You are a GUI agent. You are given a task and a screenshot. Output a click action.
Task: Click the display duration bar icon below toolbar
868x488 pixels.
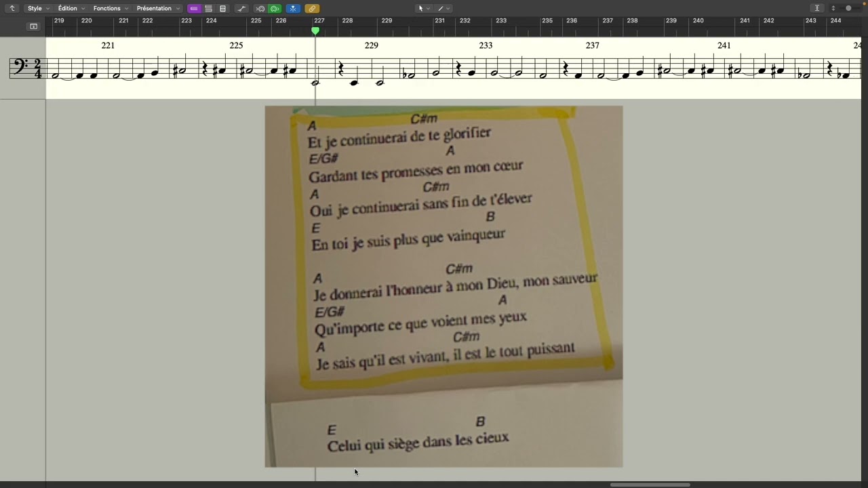click(33, 26)
